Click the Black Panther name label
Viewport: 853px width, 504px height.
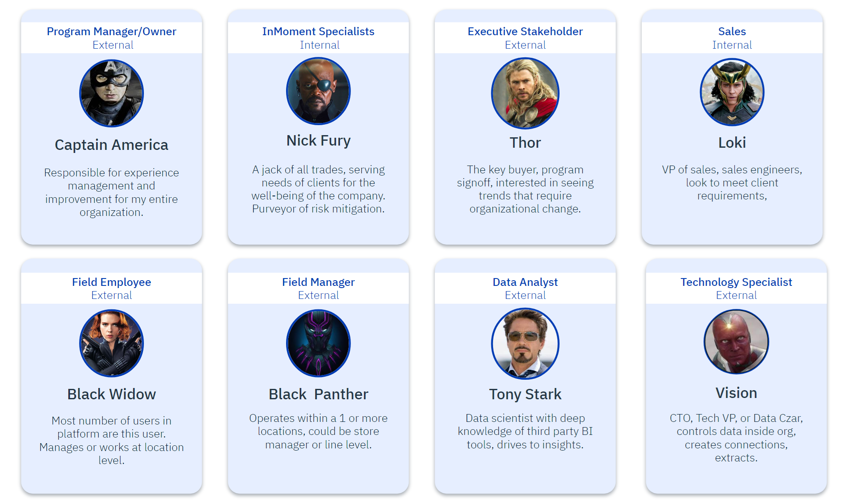(x=318, y=394)
